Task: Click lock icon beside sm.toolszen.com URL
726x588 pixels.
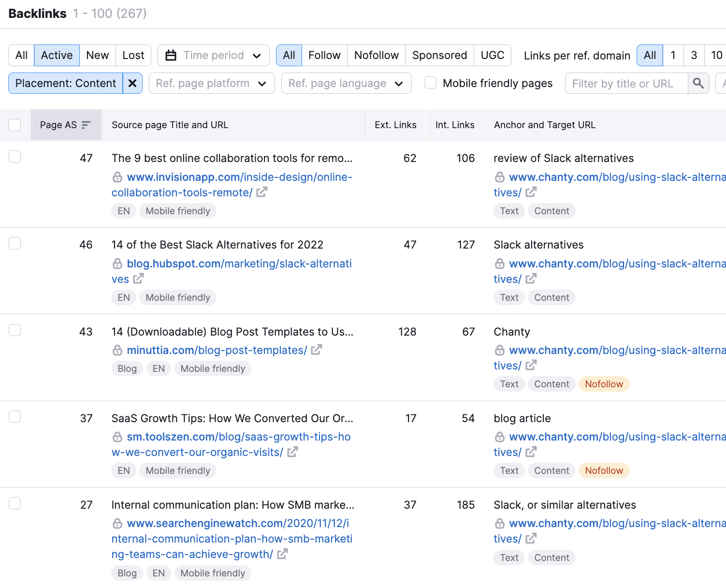Action: pyautogui.click(x=117, y=437)
